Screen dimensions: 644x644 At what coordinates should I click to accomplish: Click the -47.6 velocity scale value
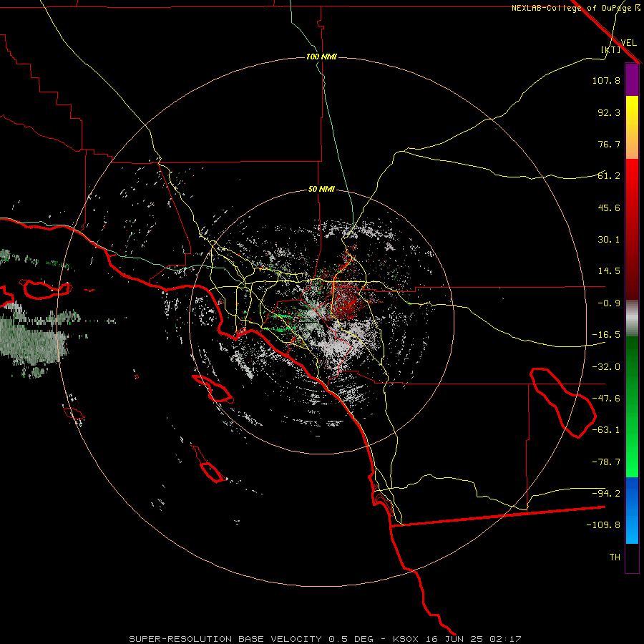606,399
